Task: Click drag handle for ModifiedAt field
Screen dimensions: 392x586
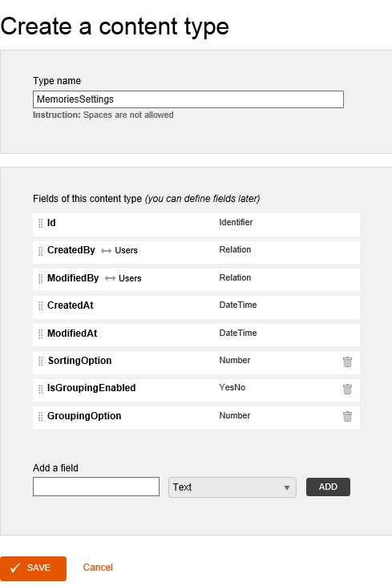Action: 40,333
